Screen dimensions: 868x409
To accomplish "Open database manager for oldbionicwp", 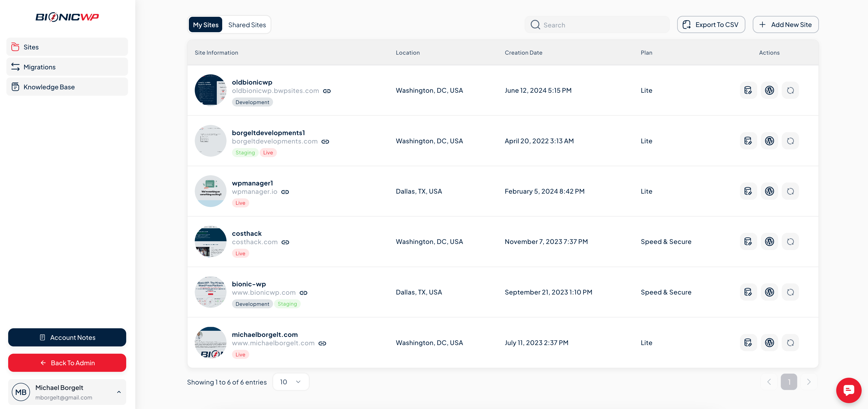I will 748,90.
